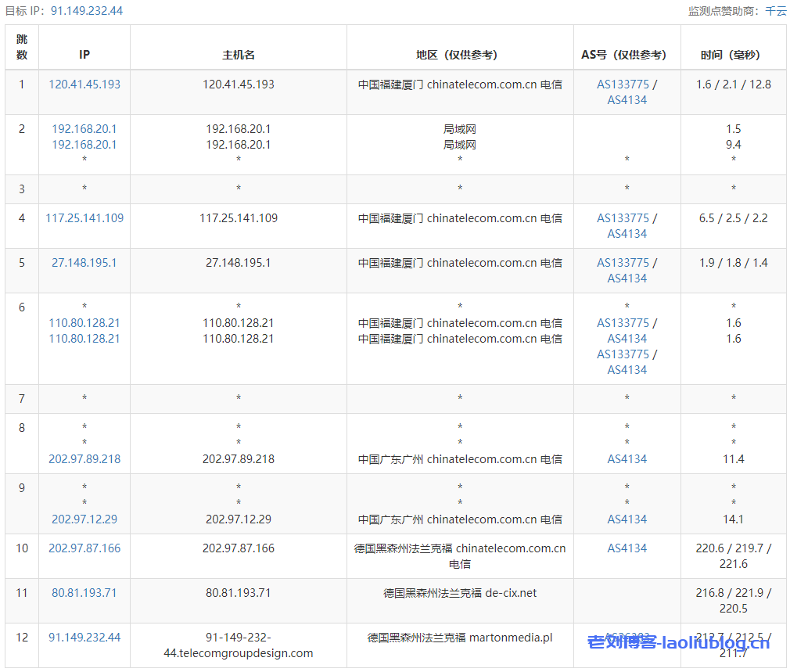
Task: Open the 千云 sponsor link
Action: (776, 11)
